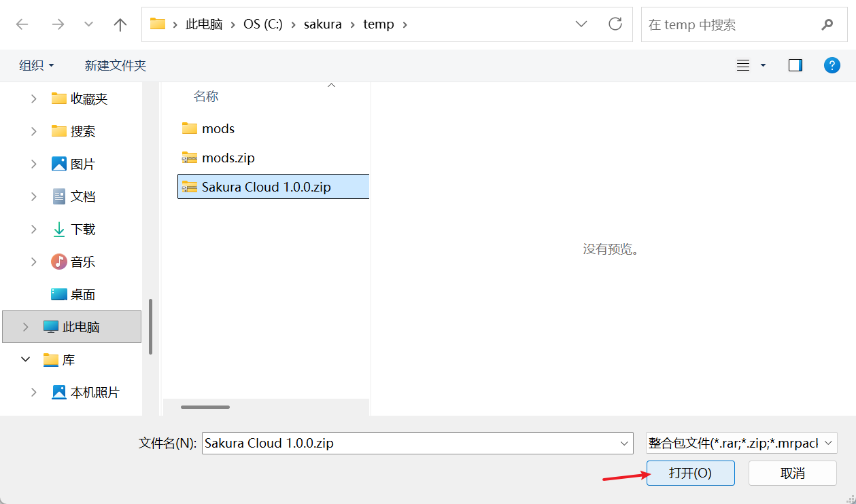Screen dimensions: 856x504
Task: Toggle the preview pane icon
Action: [x=795, y=65]
